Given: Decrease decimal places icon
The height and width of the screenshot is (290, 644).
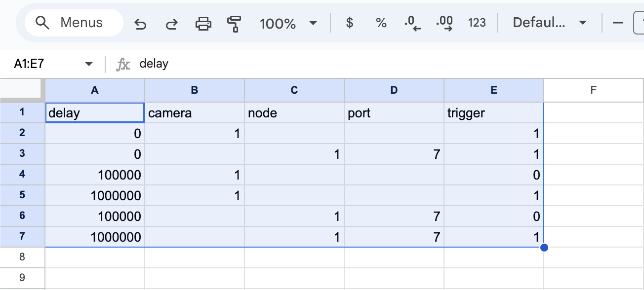Looking at the screenshot, I should coord(412,23).
